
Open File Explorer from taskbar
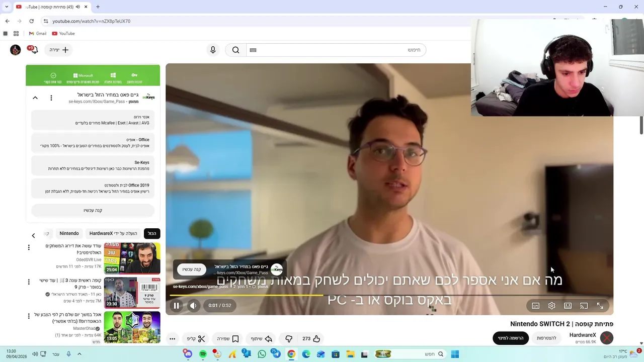pos(350,354)
